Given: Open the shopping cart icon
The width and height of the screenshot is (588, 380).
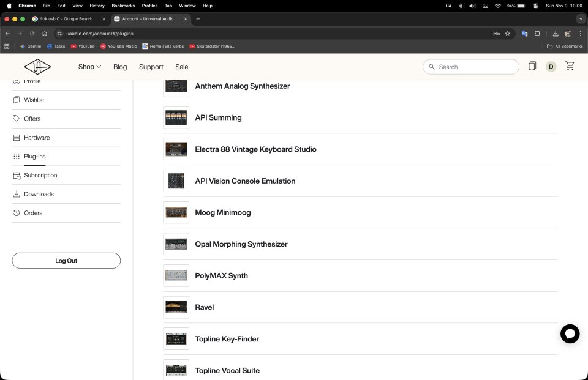Looking at the screenshot, I should click(570, 66).
